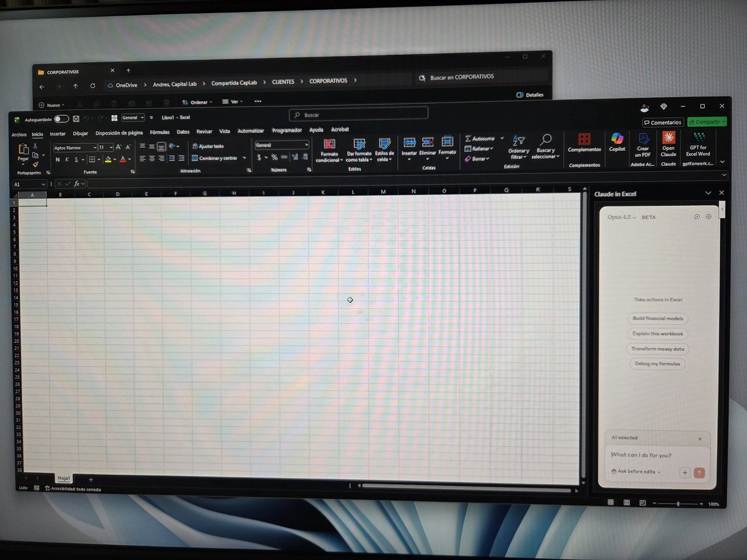The width and height of the screenshot is (747, 560).
Task: Open the Fórmulas ribbon tab
Action: click(x=159, y=133)
